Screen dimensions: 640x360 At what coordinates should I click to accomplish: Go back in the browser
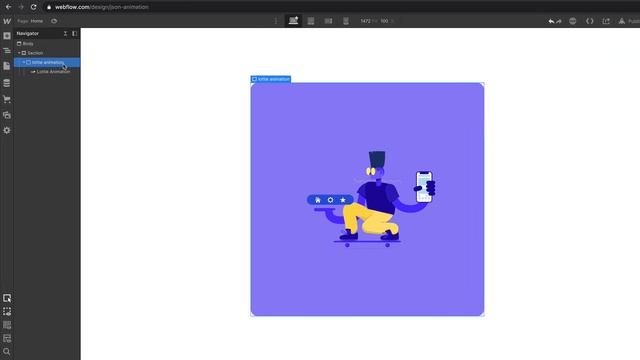point(9,7)
